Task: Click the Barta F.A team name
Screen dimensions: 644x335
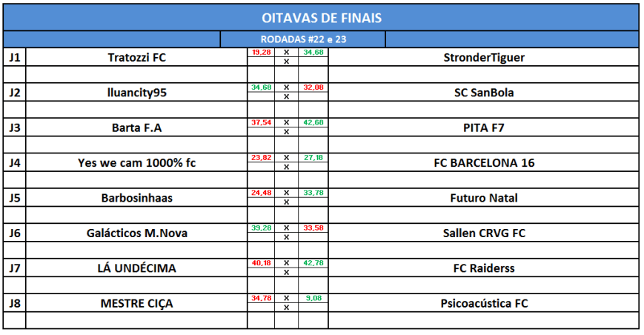Action: 136,127
